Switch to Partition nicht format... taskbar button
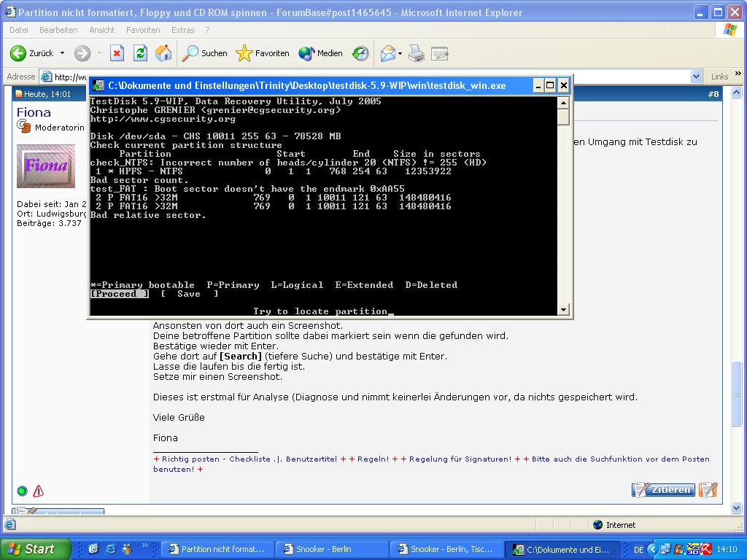Image resolution: width=747 pixels, height=560 pixels. point(218,549)
